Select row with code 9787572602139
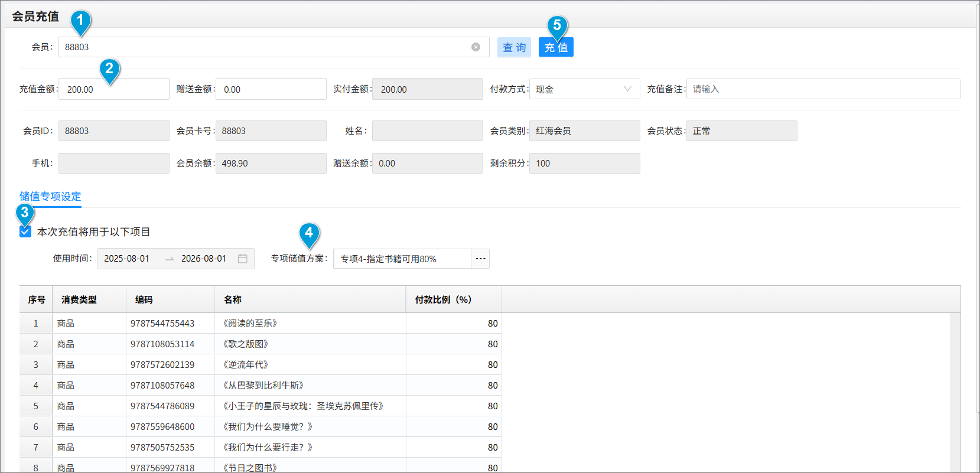Viewport: 980px width, 473px height. [162, 364]
